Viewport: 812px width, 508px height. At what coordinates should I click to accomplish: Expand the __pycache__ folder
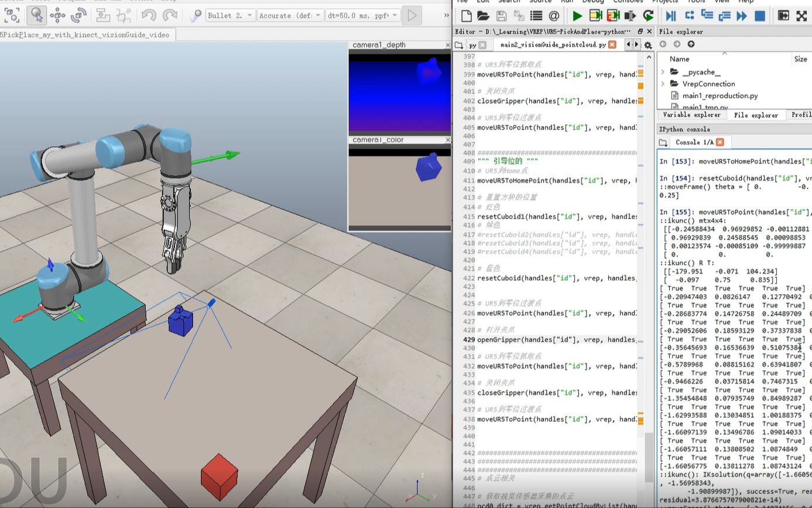pos(663,72)
